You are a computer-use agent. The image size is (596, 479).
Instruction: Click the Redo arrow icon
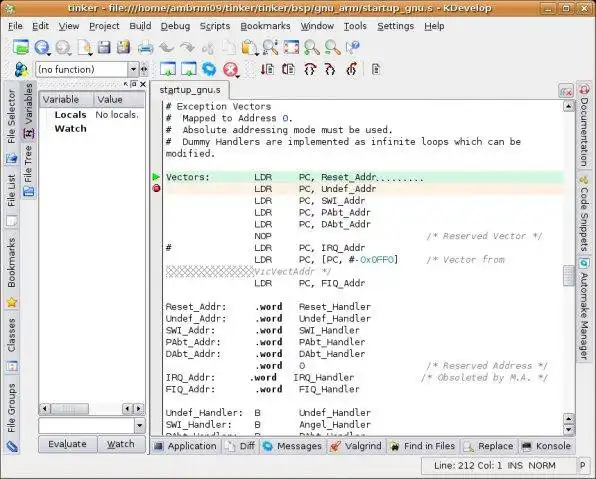[x=187, y=48]
